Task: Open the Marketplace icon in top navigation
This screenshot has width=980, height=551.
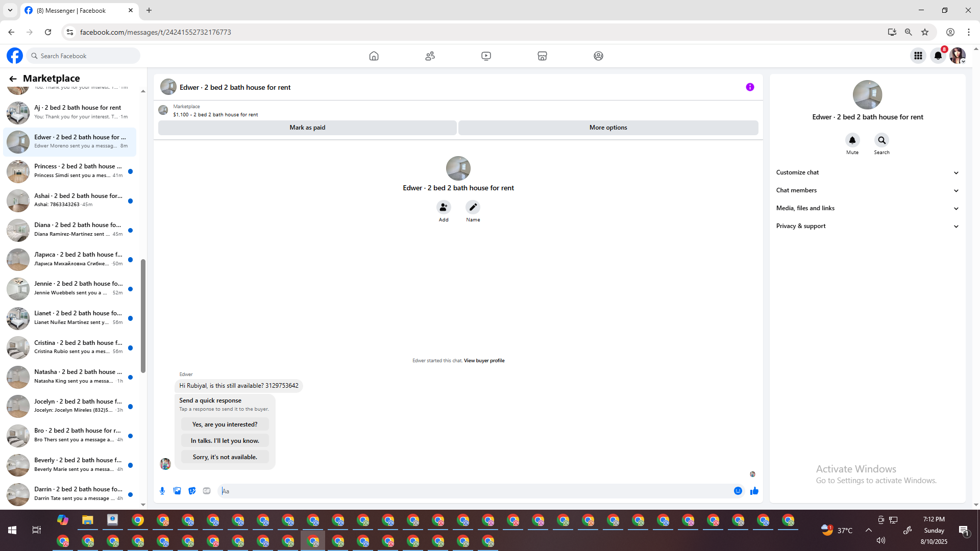Action: click(542, 56)
